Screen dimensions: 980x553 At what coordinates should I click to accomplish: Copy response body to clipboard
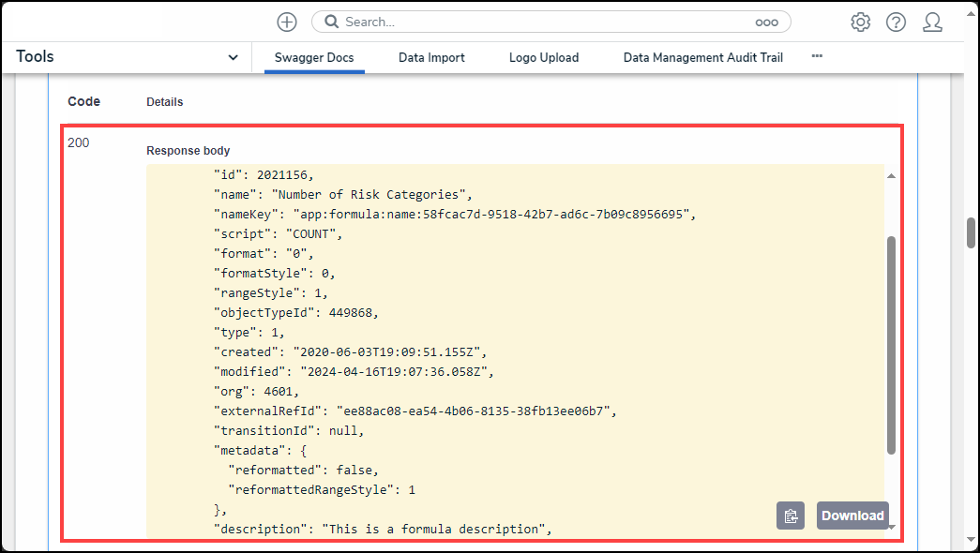coord(791,516)
